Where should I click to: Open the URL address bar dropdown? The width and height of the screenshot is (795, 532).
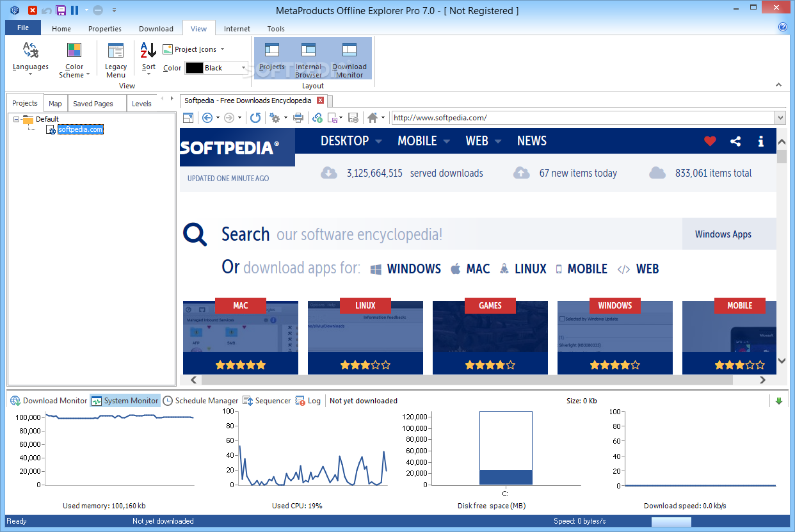[x=780, y=118]
